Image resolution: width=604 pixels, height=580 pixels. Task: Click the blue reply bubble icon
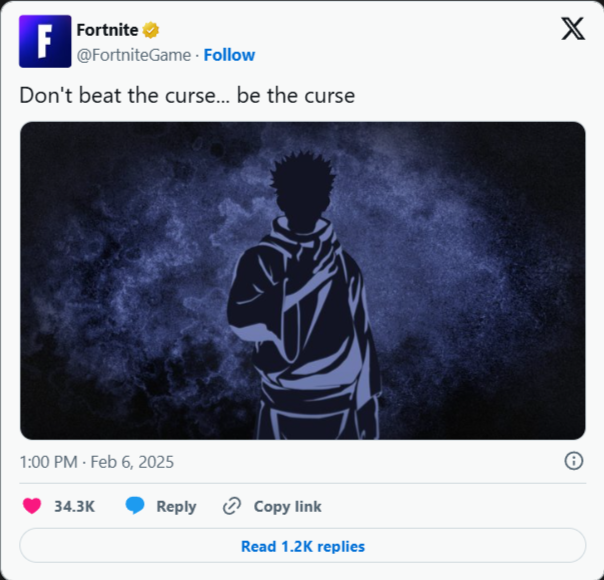point(135,506)
